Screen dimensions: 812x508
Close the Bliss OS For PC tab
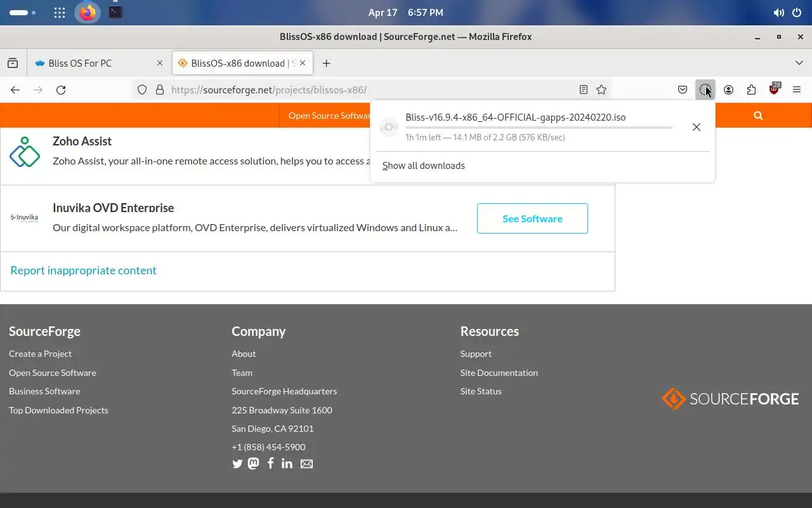[160, 63]
